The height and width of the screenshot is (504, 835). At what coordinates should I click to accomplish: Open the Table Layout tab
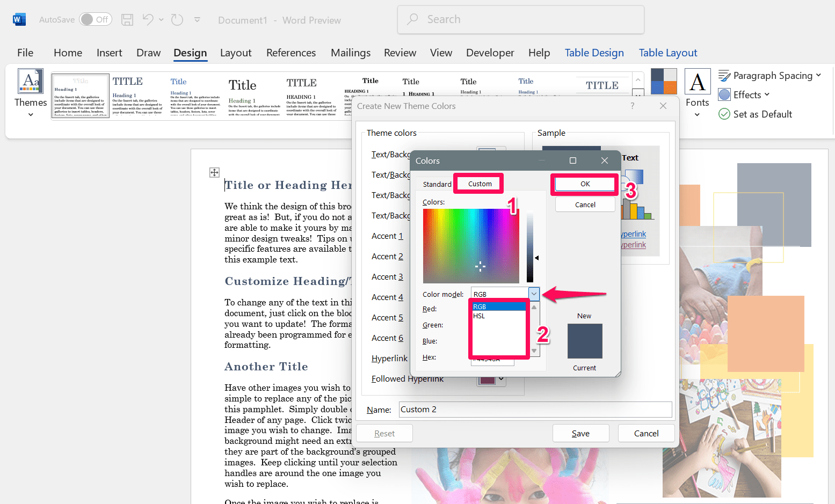(x=668, y=53)
